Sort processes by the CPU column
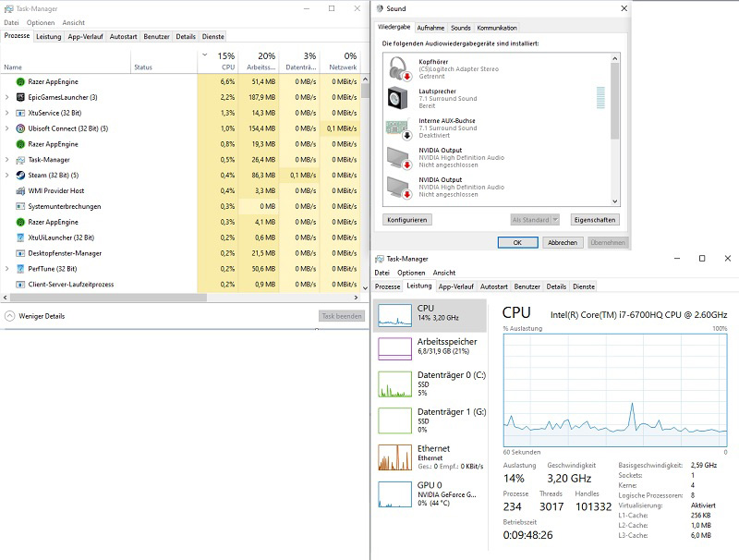 pyautogui.click(x=219, y=61)
